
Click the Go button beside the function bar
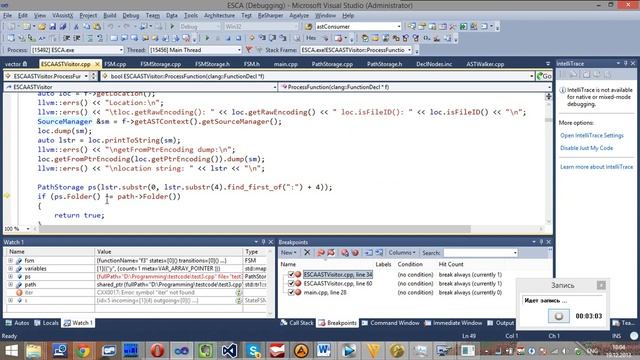(544, 76)
